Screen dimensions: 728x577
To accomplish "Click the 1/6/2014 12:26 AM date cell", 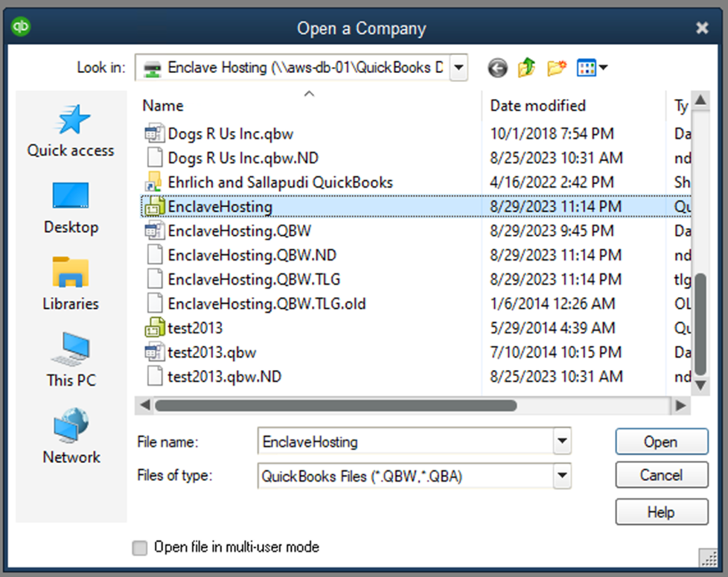I will (552, 304).
